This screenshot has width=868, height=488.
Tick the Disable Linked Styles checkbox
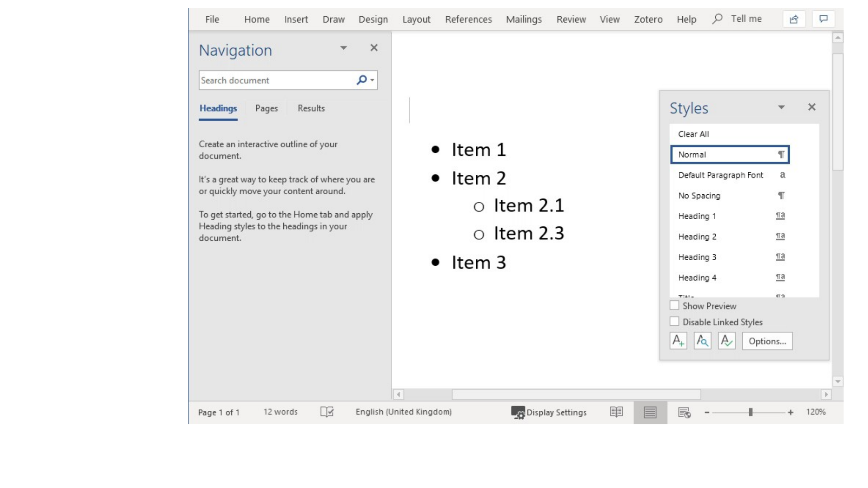674,322
